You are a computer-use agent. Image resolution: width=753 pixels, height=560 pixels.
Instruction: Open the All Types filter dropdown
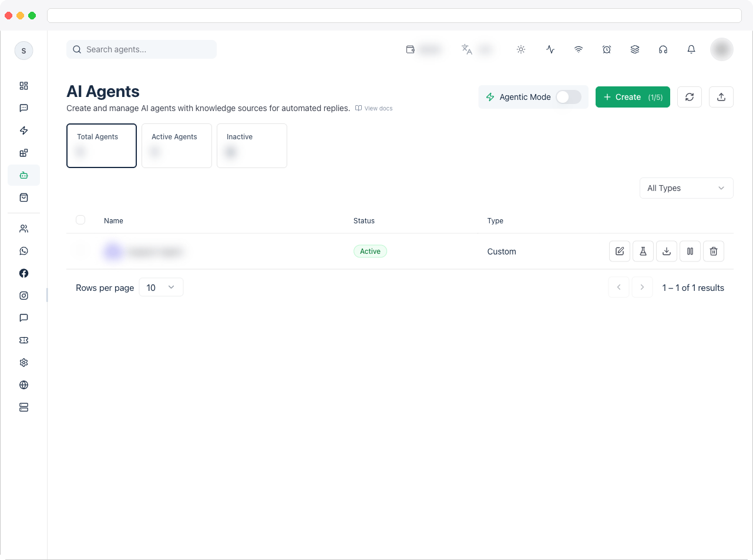pyautogui.click(x=686, y=188)
